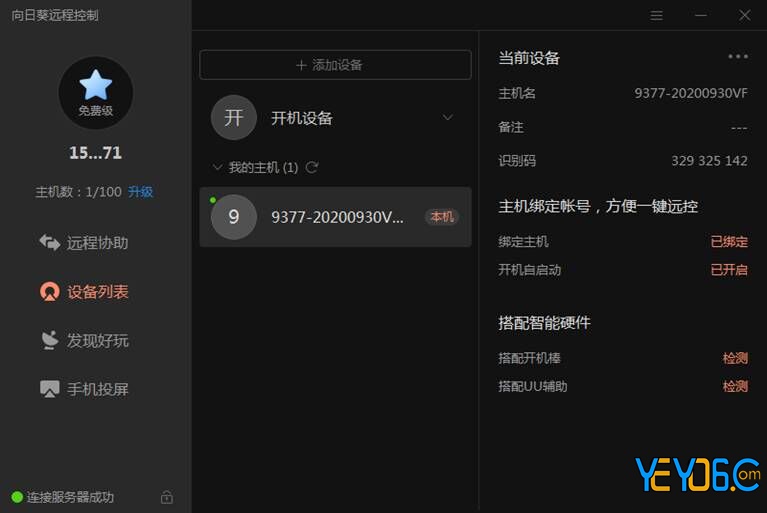Viewport: 767px width, 513px height.
Task: Click 检测 link for 搭配开机棒
Action: point(735,358)
